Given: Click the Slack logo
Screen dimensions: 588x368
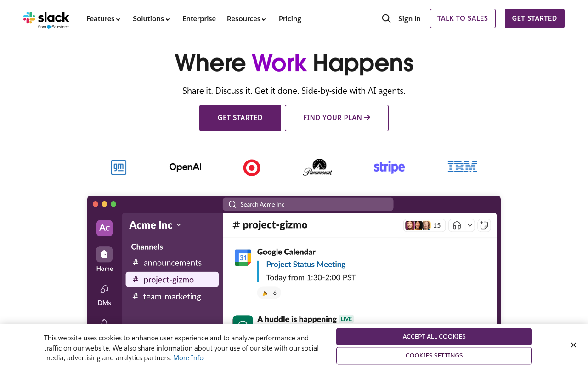Looking at the screenshot, I should [46, 19].
